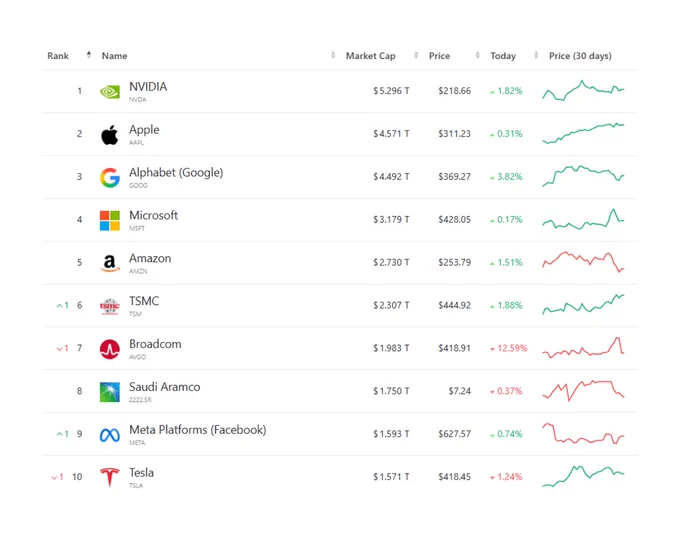Open the Alphabet (Google) name link
Viewport: 680px width, 537px height.
tap(176, 172)
